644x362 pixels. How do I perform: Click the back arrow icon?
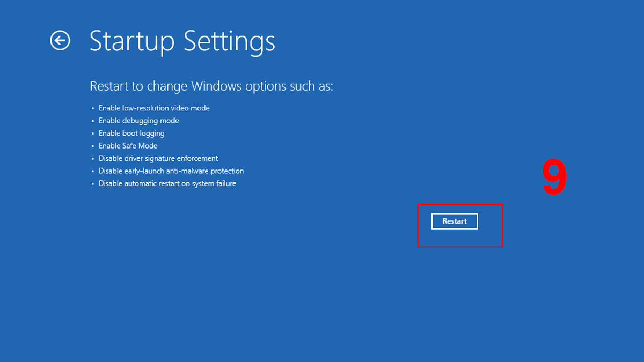click(x=60, y=40)
